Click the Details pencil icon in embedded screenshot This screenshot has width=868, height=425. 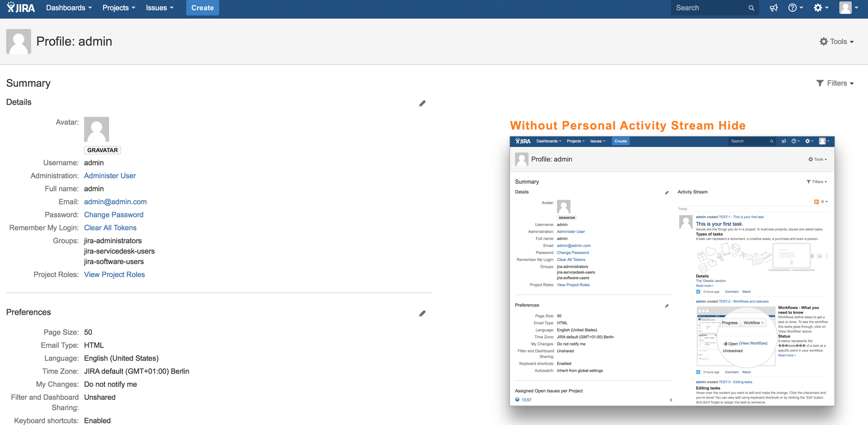point(667,193)
